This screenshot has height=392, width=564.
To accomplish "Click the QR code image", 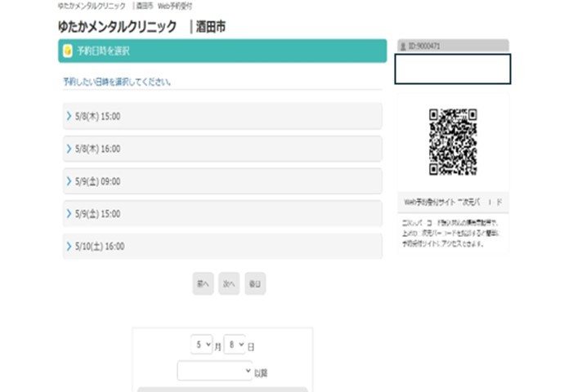I will [x=453, y=142].
